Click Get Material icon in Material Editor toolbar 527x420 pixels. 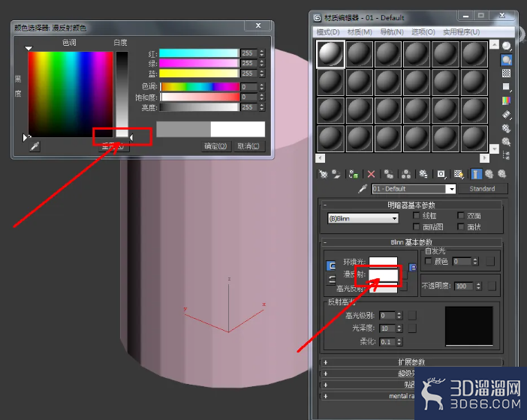[323, 174]
